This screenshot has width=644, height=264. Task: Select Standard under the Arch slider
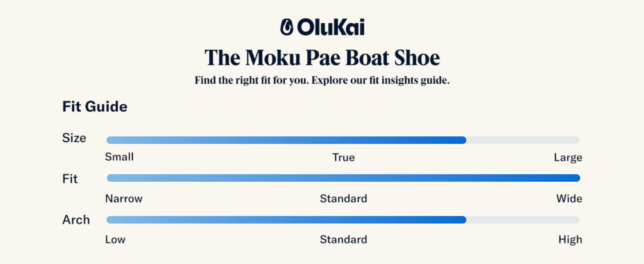coord(343,240)
